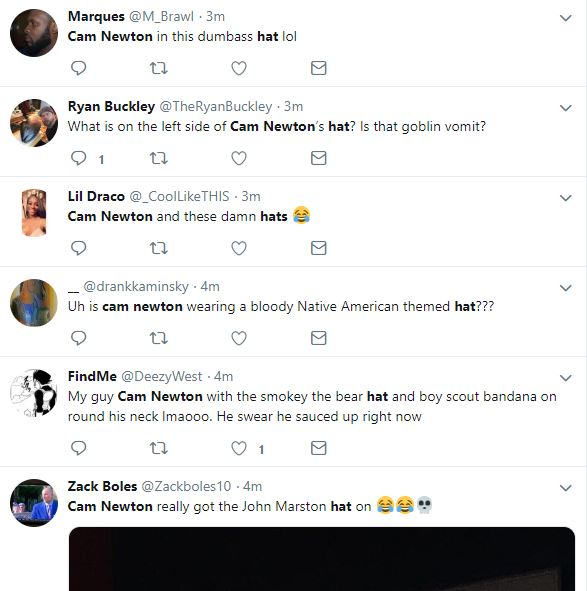Screen dimensions: 587x591
Task: Like Marques' tweet with heart icon
Action: click(239, 68)
